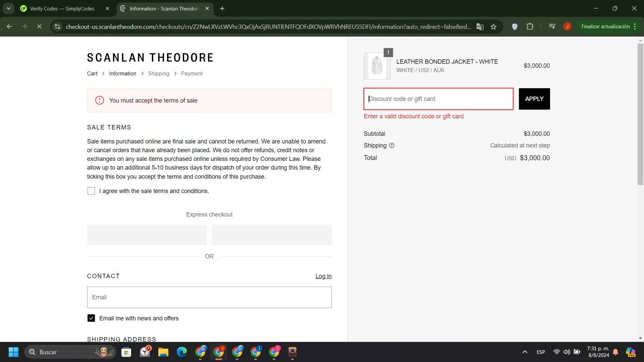The width and height of the screenshot is (644, 362).
Task: Select the Shipping breadcrumb step
Action: pyautogui.click(x=158, y=74)
